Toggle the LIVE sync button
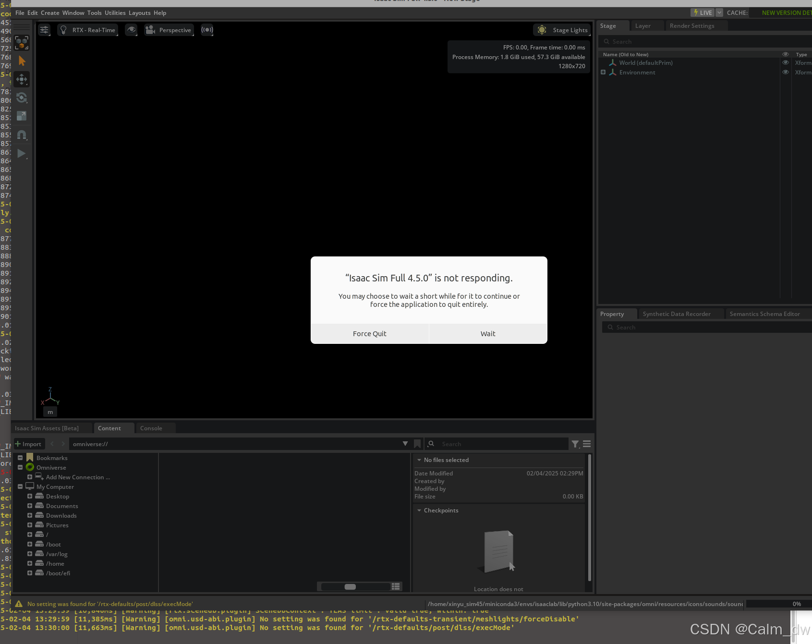The height and width of the screenshot is (644, 812). pyautogui.click(x=703, y=12)
